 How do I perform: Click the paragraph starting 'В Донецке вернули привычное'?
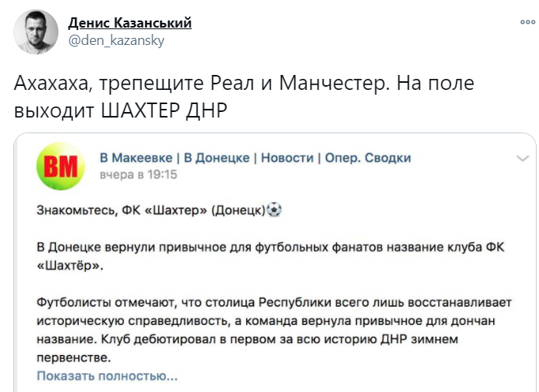pyautogui.click(x=271, y=256)
